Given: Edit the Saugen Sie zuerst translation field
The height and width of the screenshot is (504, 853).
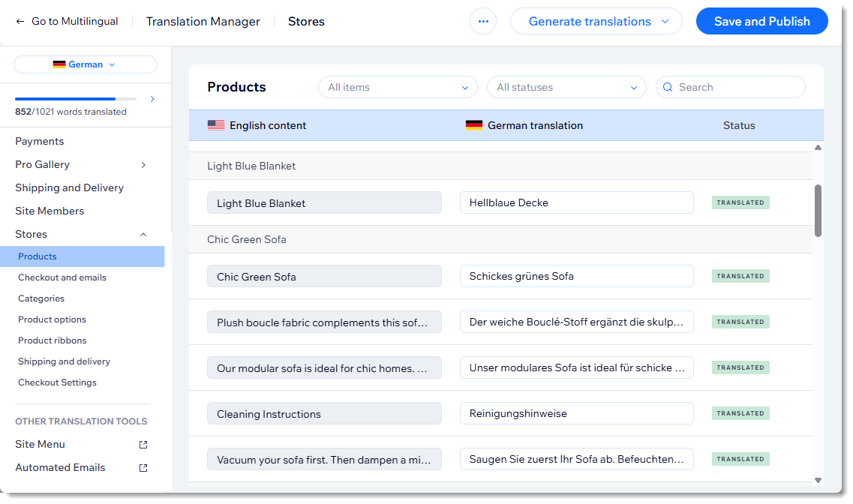Looking at the screenshot, I should [x=577, y=459].
